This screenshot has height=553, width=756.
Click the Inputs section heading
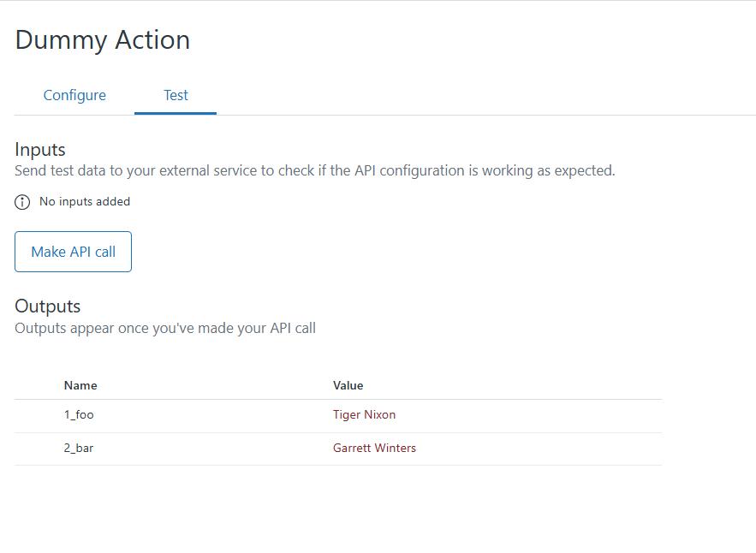pyautogui.click(x=40, y=150)
